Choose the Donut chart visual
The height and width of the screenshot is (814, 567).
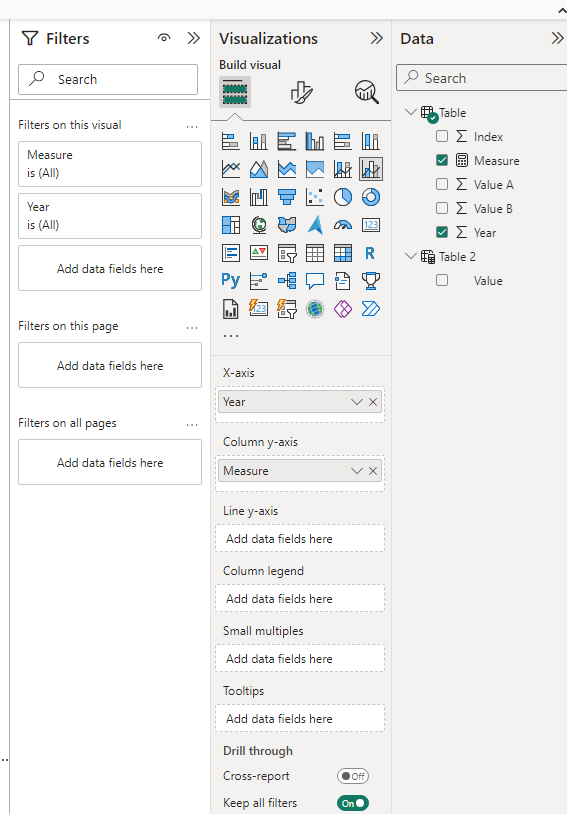point(371,197)
